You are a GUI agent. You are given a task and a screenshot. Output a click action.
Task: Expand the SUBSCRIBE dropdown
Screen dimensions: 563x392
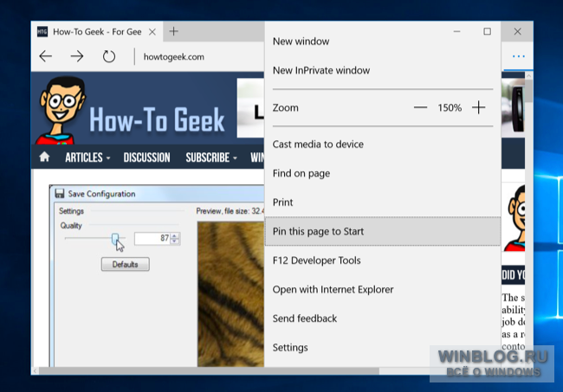[211, 157]
